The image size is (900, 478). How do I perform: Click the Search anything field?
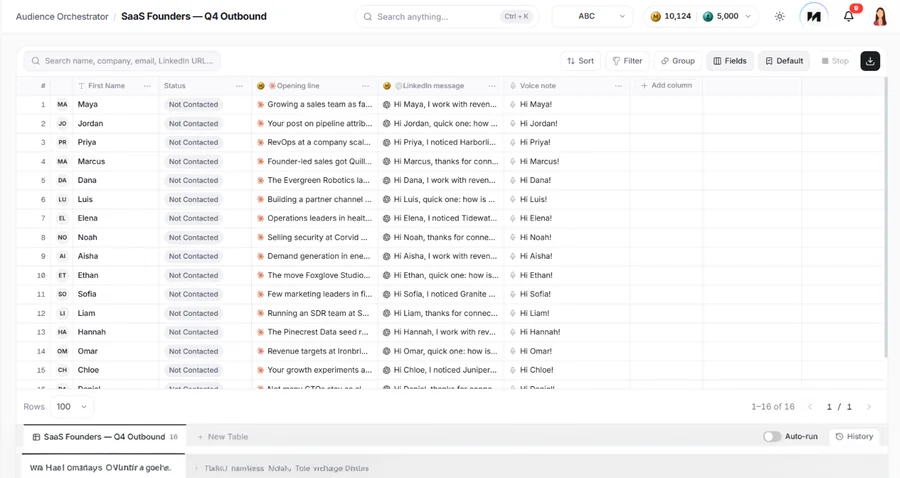pyautogui.click(x=447, y=17)
